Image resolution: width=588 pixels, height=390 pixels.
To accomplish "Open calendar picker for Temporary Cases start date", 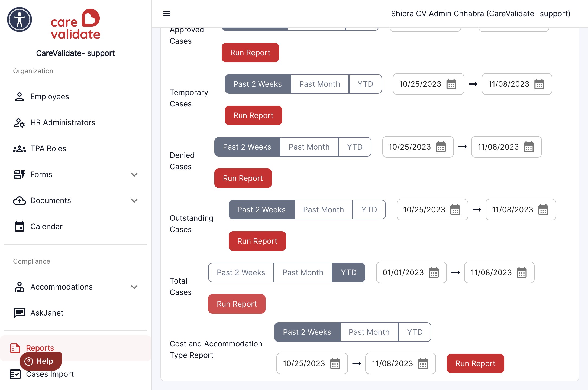I will click(451, 84).
